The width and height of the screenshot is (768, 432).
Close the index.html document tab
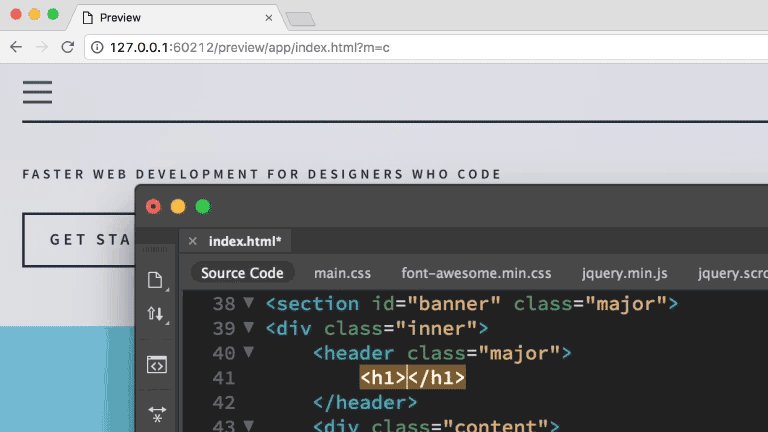192,241
